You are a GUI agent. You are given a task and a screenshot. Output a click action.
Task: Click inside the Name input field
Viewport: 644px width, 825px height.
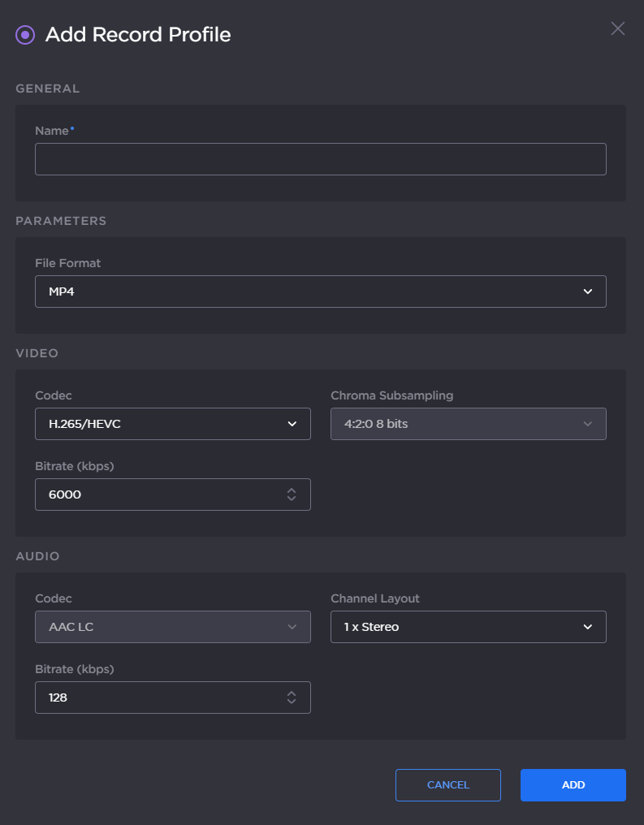tap(320, 159)
